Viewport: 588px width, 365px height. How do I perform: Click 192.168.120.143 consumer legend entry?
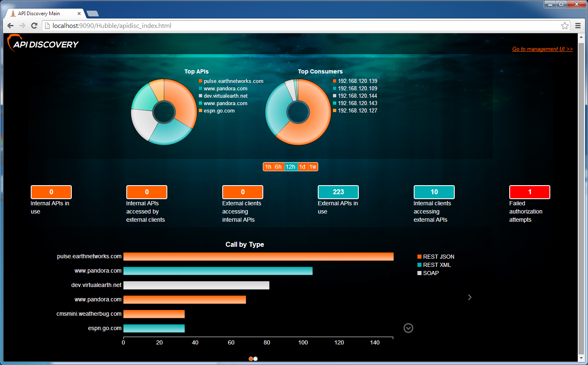(355, 103)
